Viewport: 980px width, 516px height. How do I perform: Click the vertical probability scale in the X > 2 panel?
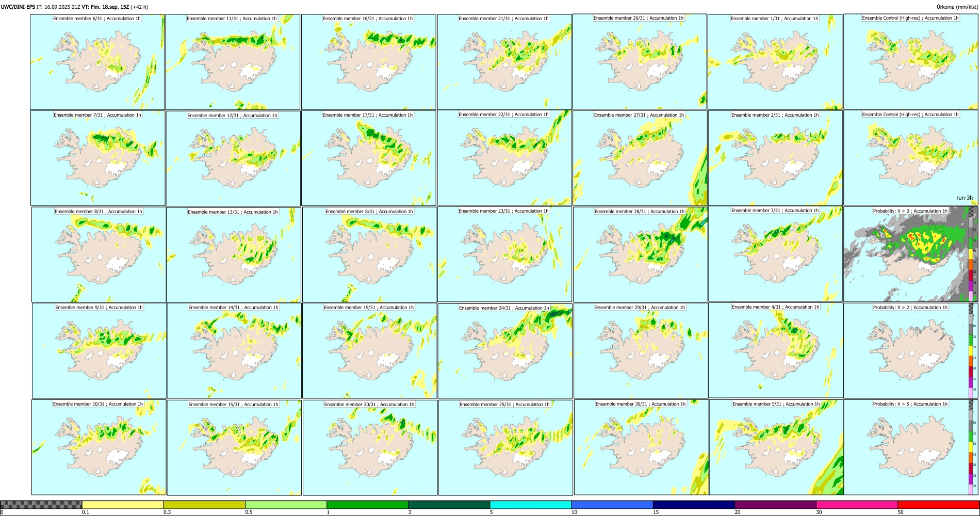point(971,350)
